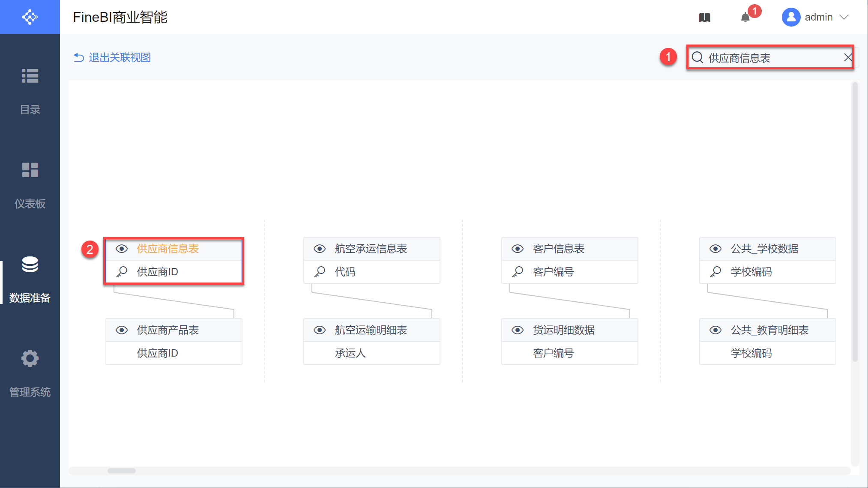This screenshot has height=488, width=868.
Task: Open the help documentation book icon
Action: pyautogui.click(x=704, y=18)
